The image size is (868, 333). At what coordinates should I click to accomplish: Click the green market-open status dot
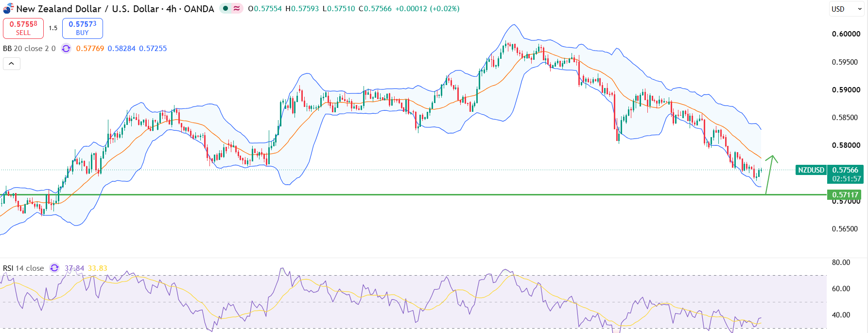(226, 8)
